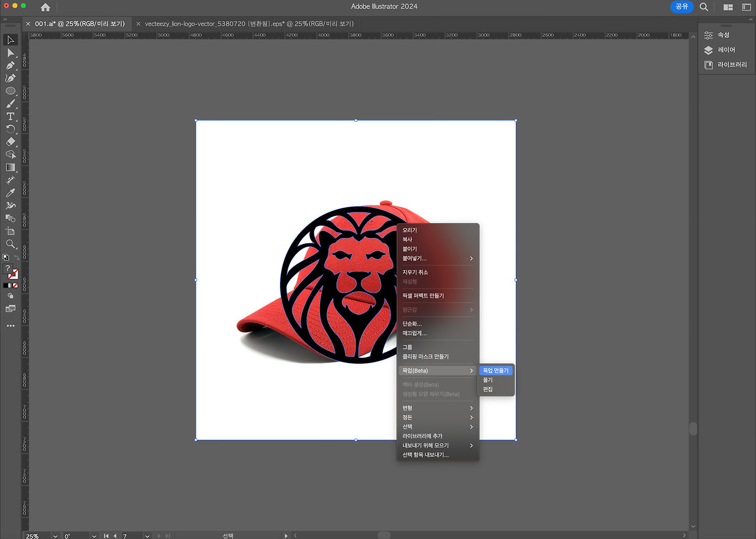This screenshot has width=756, height=539.
Task: Select the Type tool
Action: point(11,116)
